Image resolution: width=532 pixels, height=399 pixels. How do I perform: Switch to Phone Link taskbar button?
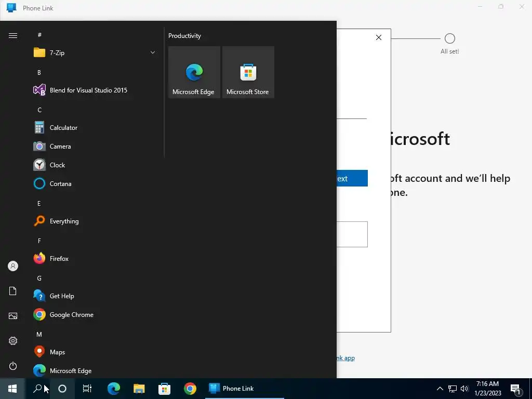(245, 389)
